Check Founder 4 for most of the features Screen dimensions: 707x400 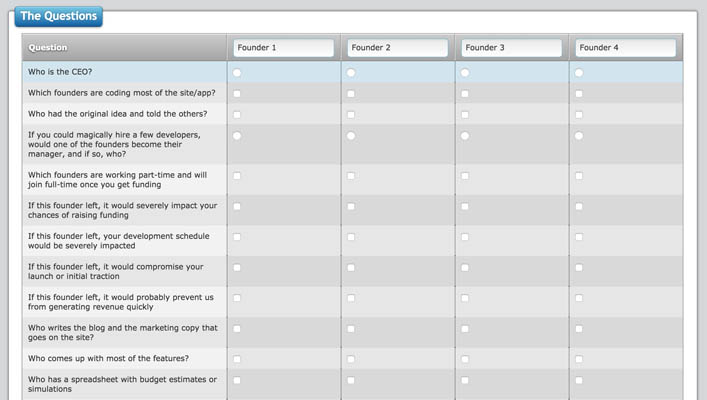[x=579, y=359]
